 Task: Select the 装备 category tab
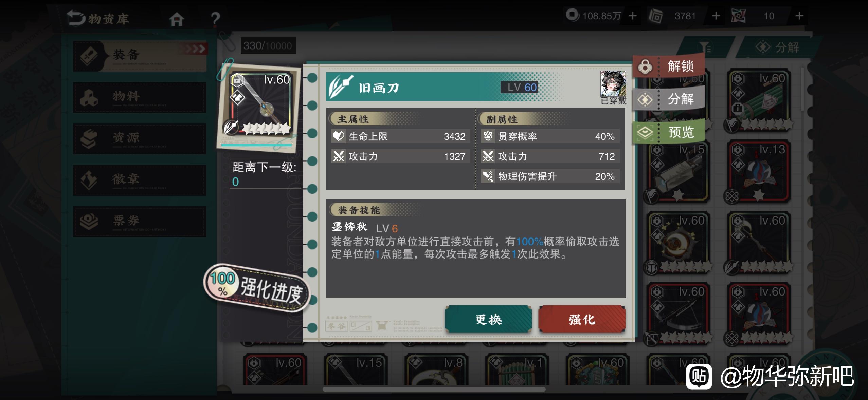[x=140, y=56]
